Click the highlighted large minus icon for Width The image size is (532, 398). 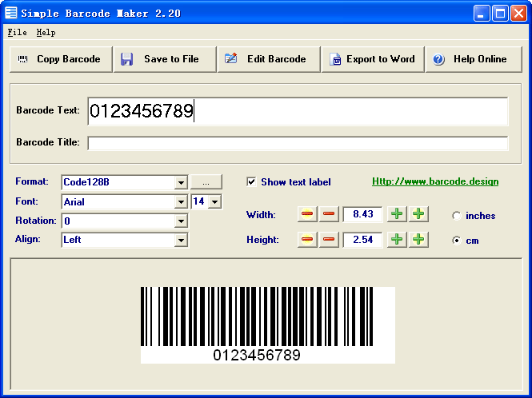(x=307, y=214)
